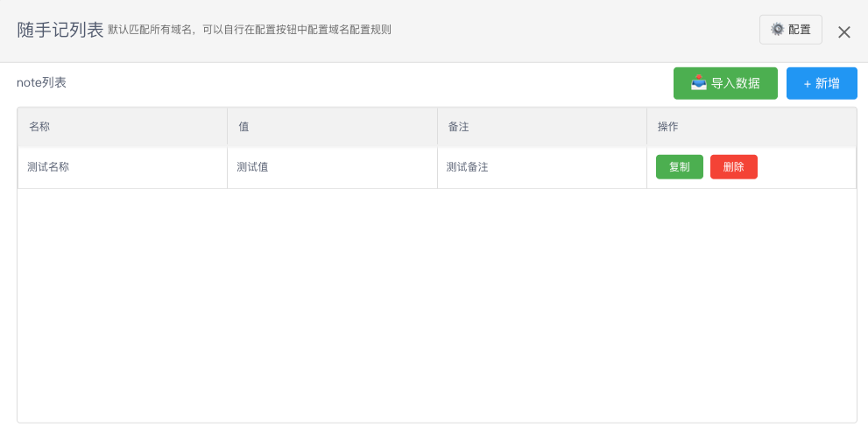Viewport: 868px width, 434px height.
Task: Click the inbox icon in 导入数据
Action: coord(698,83)
